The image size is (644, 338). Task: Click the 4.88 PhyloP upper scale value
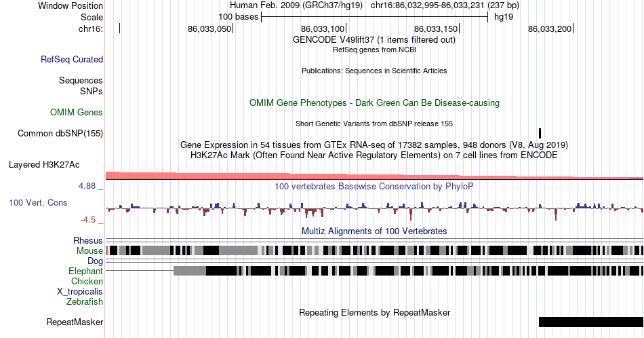tap(87, 186)
